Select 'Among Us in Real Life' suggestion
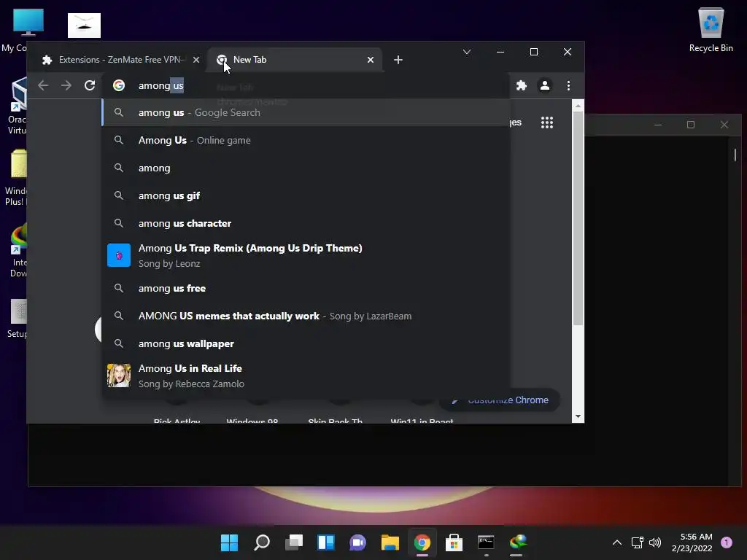747x560 pixels. 306,376
